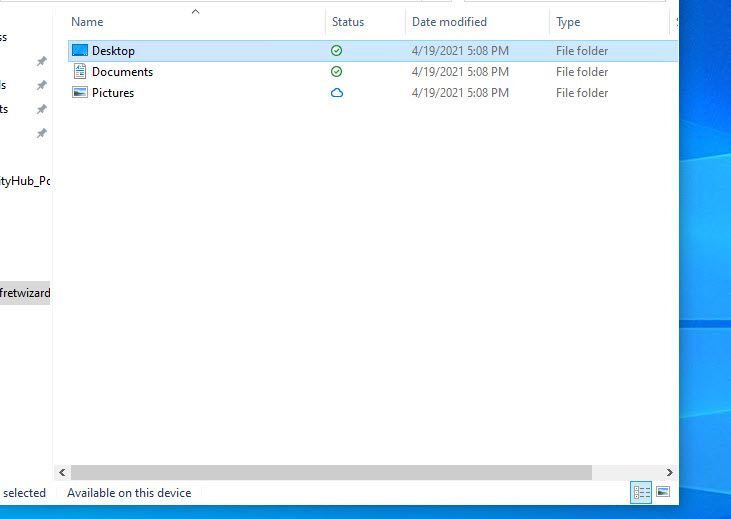Sort by the Type column header
731x519 pixels.
(x=568, y=22)
